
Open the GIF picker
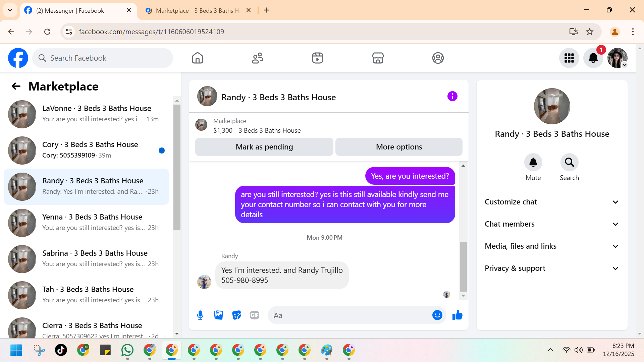[x=255, y=315]
